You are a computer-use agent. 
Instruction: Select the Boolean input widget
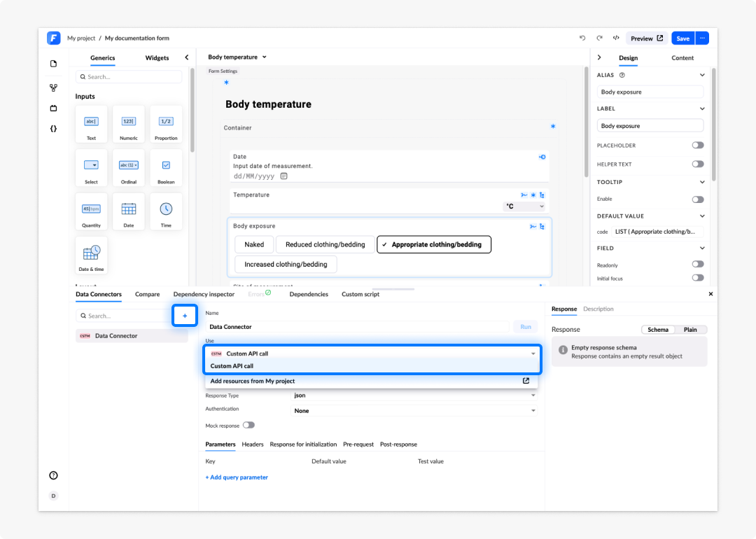click(166, 168)
